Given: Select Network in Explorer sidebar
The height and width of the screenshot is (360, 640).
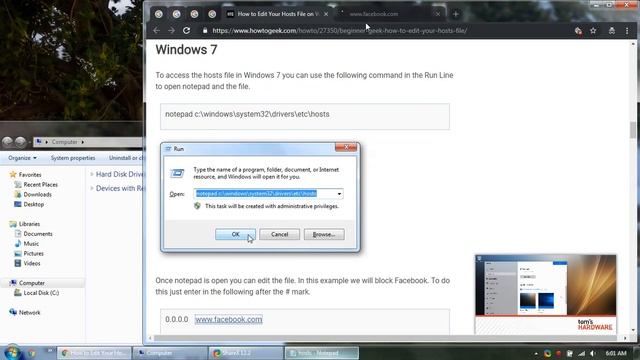Looking at the screenshot, I should pos(29,313).
